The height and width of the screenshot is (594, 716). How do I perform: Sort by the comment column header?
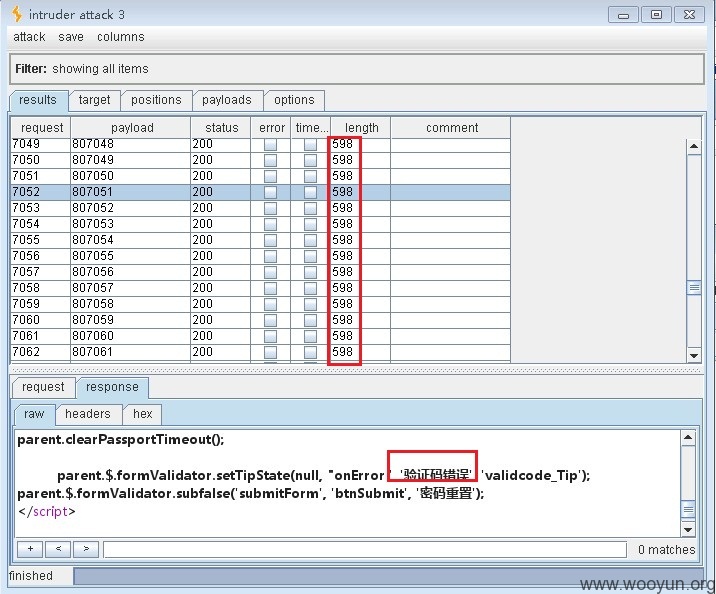coord(452,128)
